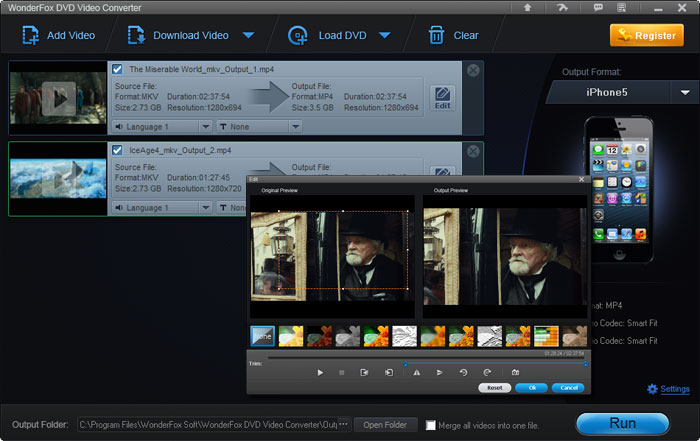The image size is (700, 441).
Task: Open the Edit tool for Miserable World
Action: [x=441, y=97]
